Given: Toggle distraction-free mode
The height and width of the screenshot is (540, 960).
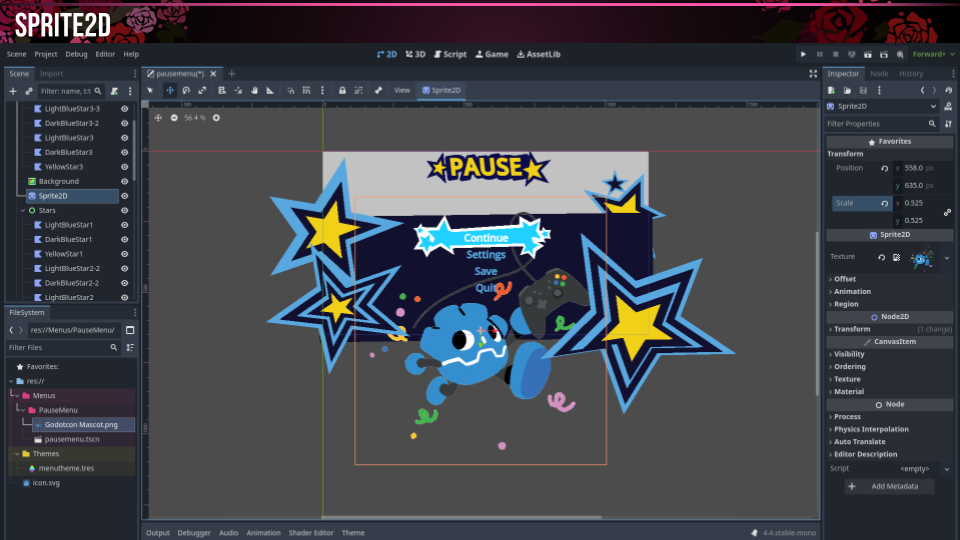Looking at the screenshot, I should (813, 73).
